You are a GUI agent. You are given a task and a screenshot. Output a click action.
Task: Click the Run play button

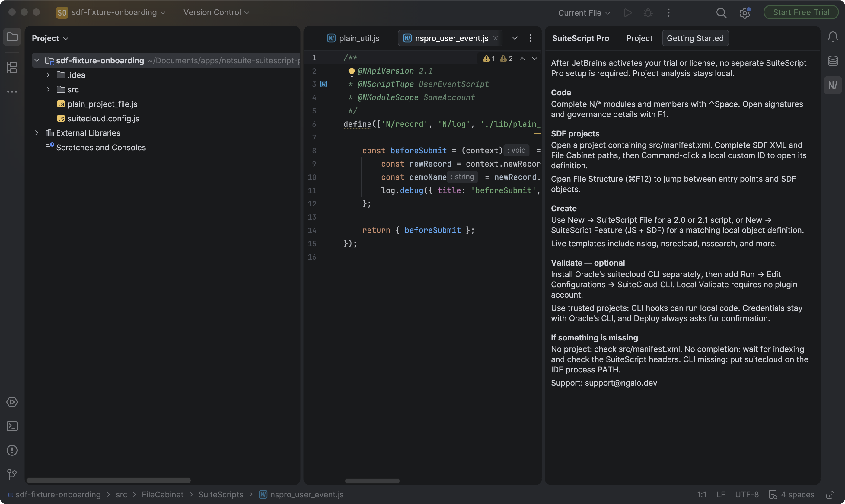[x=628, y=13]
